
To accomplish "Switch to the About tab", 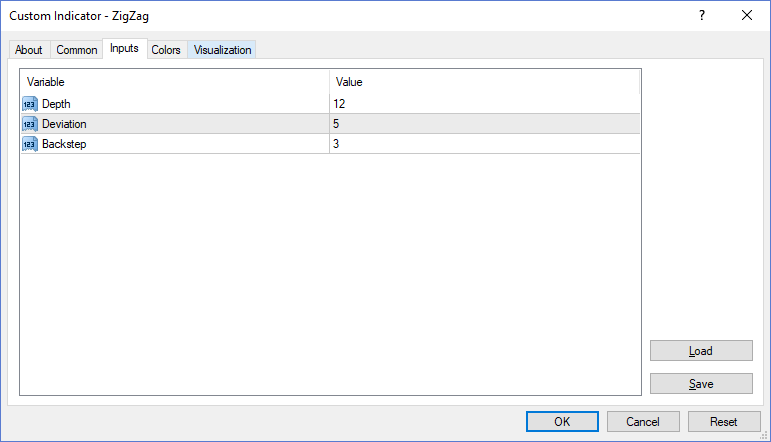I will click(x=29, y=50).
